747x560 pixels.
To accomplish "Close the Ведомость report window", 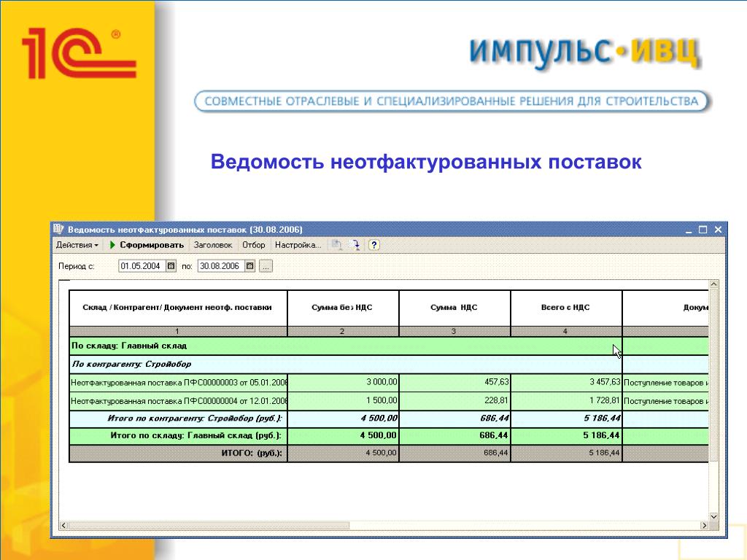I will click(x=718, y=230).
